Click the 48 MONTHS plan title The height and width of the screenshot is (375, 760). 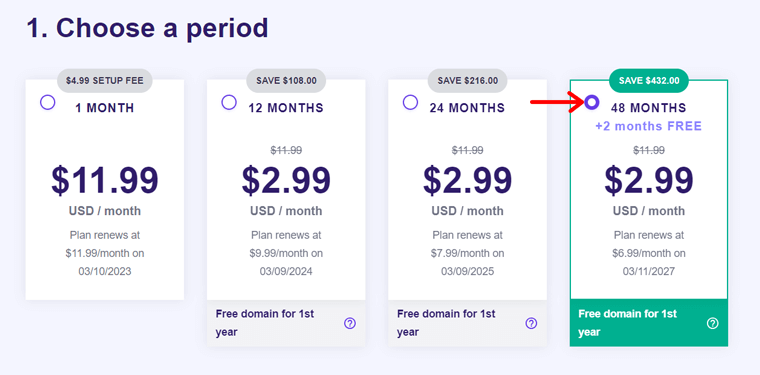point(649,108)
